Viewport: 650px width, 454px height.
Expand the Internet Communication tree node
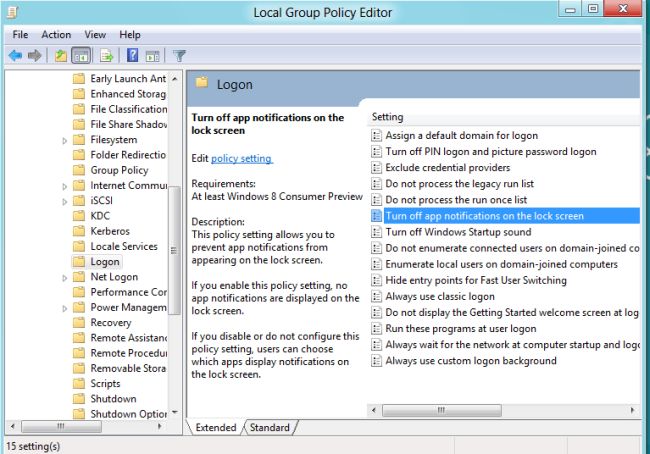tap(64, 186)
